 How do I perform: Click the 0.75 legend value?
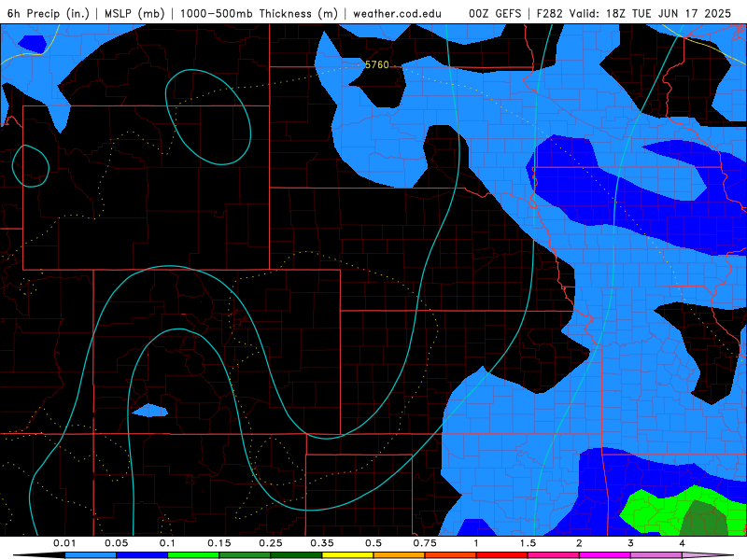click(425, 543)
